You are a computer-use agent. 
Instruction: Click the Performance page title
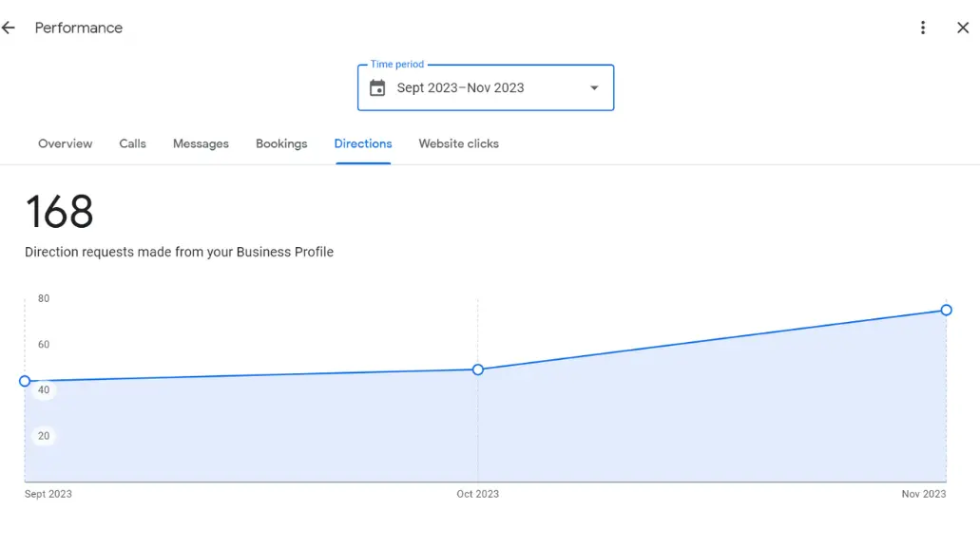79,28
